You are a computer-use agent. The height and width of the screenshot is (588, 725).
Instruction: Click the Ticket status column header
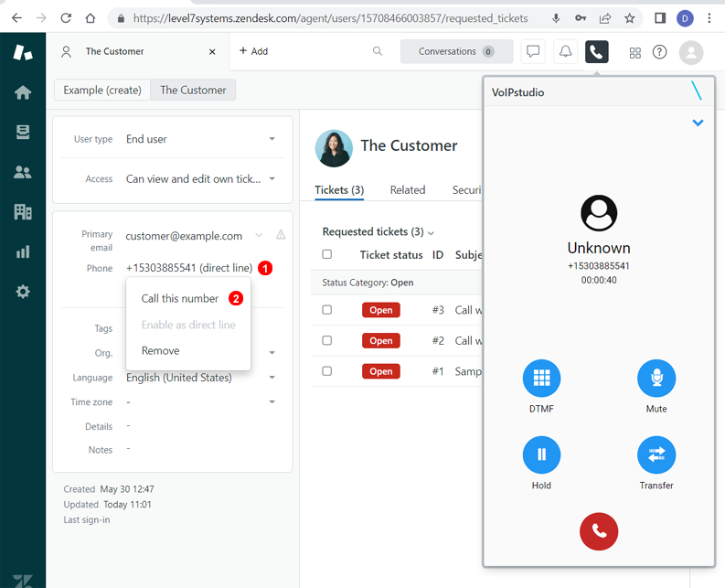coord(391,254)
